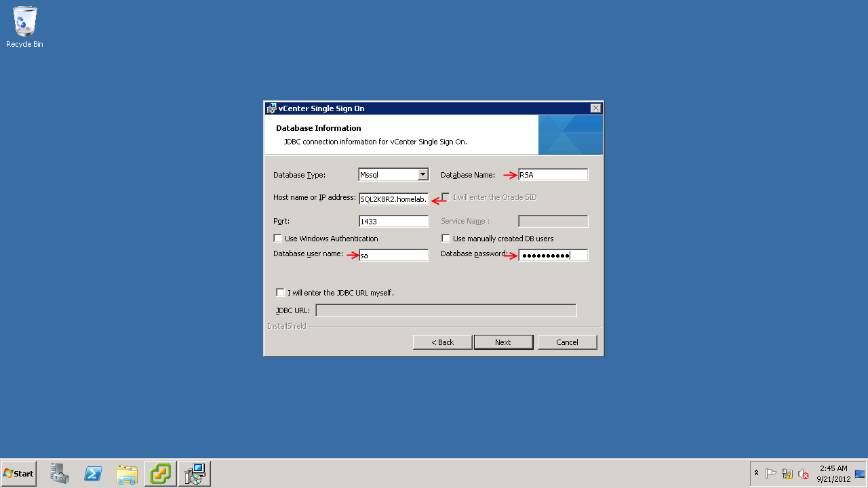Tick I will enter the JDBC URL myself
This screenshot has width=868, height=488.
point(280,293)
